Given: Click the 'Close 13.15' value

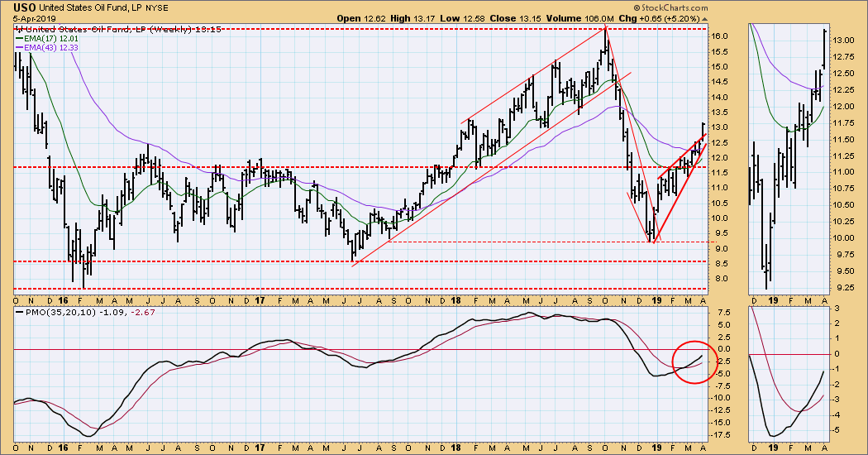Looking at the screenshot, I should pos(516,18).
